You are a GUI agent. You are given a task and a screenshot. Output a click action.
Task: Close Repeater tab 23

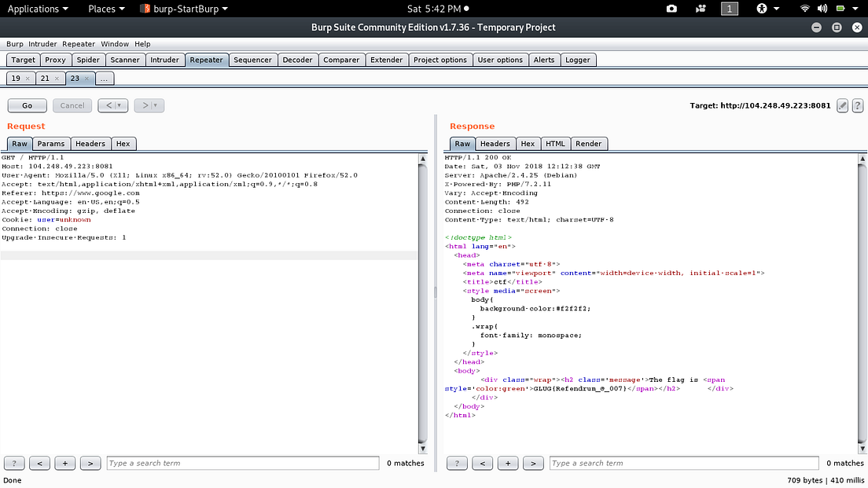coord(86,79)
